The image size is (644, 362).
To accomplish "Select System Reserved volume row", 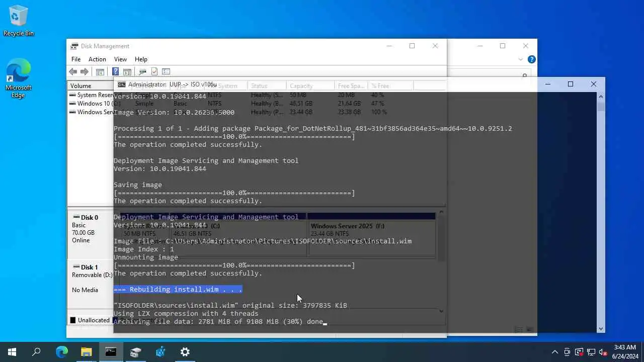I will [x=92, y=95].
